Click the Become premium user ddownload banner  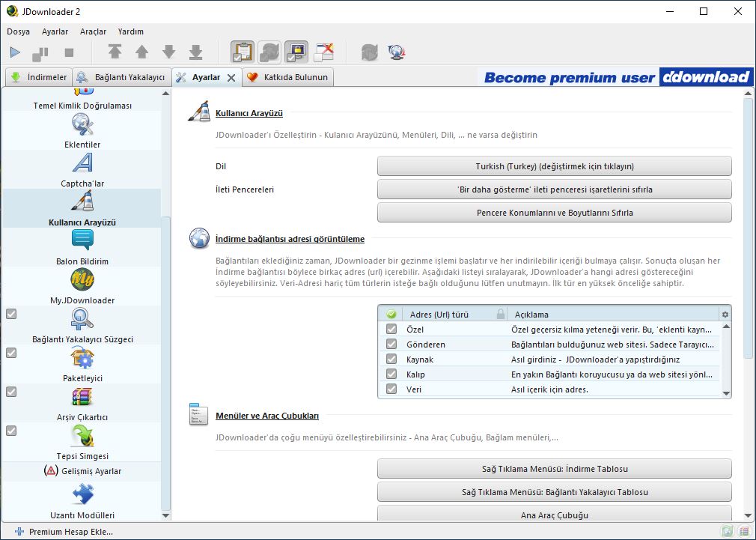pos(616,77)
